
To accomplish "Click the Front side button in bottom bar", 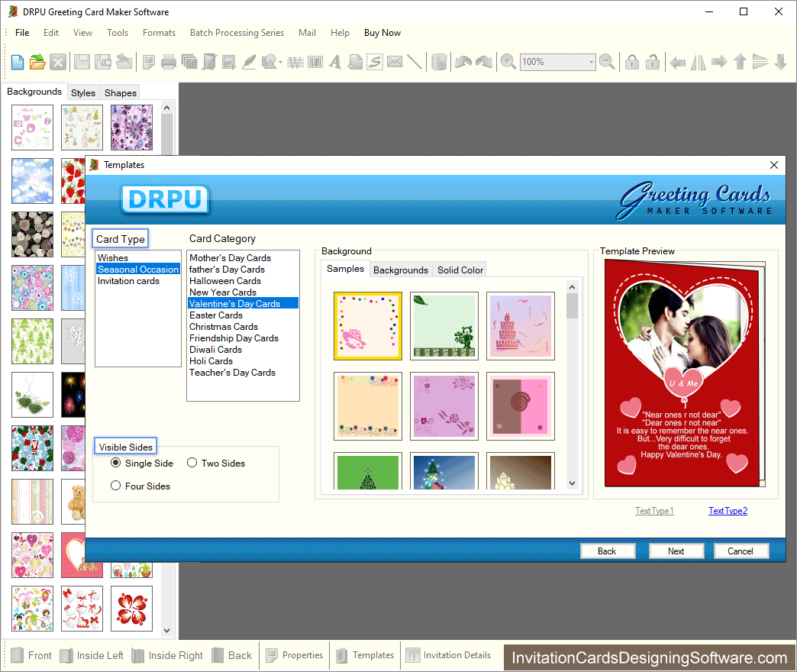I will point(31,655).
